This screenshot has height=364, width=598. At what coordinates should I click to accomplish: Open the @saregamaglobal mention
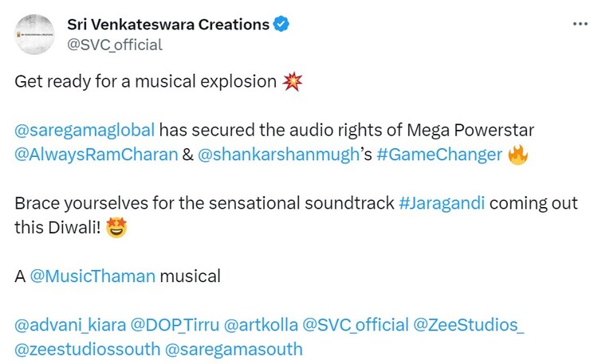coord(85,130)
